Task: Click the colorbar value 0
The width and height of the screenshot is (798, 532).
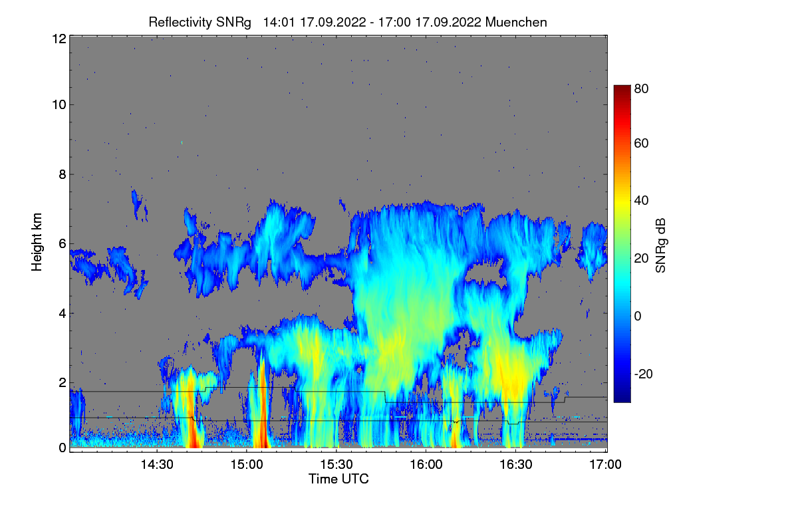Action: pyautogui.click(x=638, y=316)
